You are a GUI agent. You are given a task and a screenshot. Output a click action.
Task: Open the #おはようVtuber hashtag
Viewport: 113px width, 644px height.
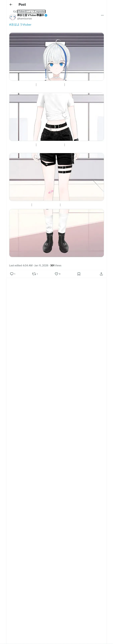pos(20,25)
